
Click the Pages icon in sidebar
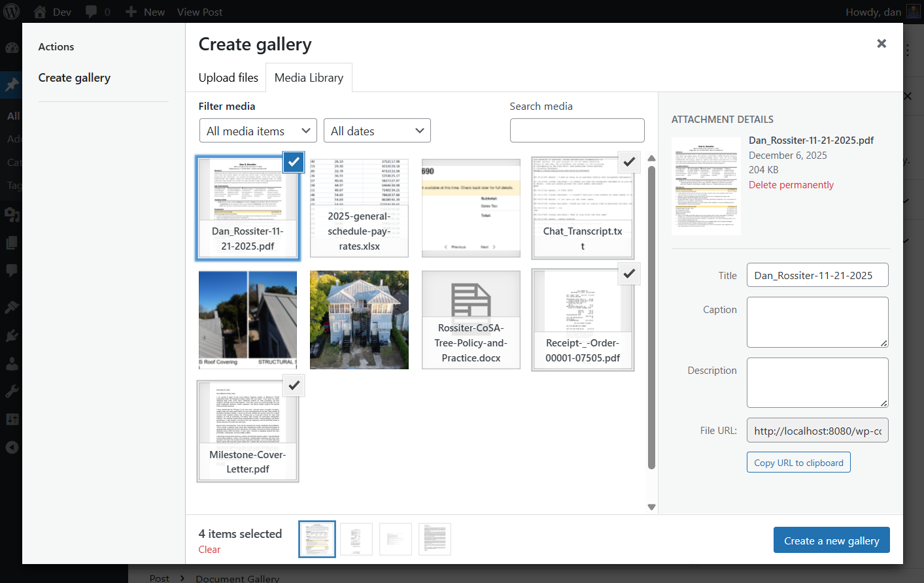pyautogui.click(x=10, y=242)
